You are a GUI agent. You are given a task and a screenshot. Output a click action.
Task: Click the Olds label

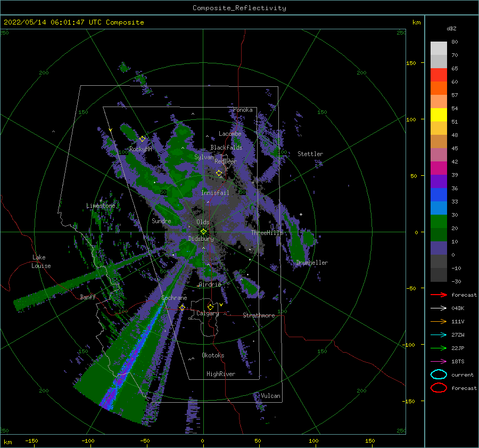pos(203,222)
